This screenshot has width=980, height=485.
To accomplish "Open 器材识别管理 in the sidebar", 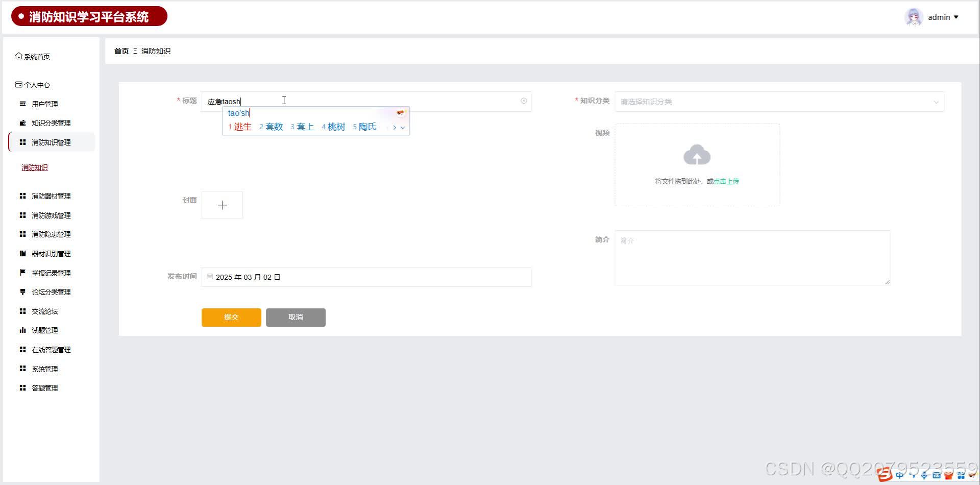I will [51, 254].
